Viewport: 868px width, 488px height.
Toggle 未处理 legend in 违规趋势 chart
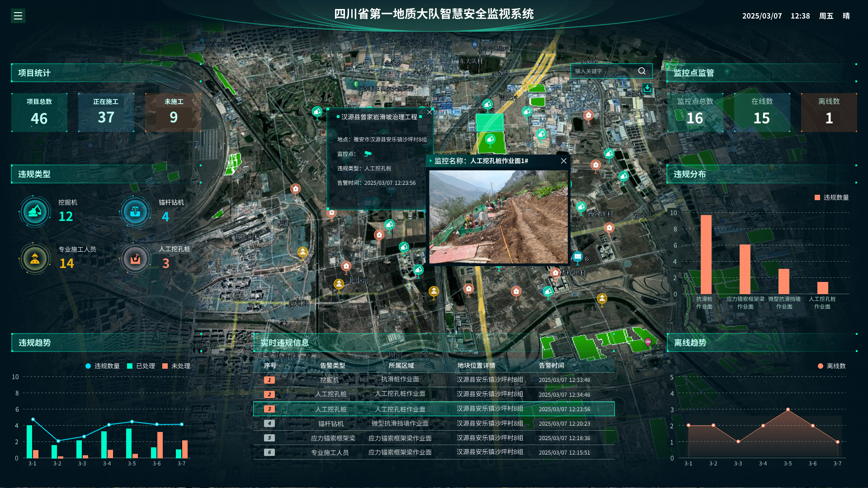176,366
